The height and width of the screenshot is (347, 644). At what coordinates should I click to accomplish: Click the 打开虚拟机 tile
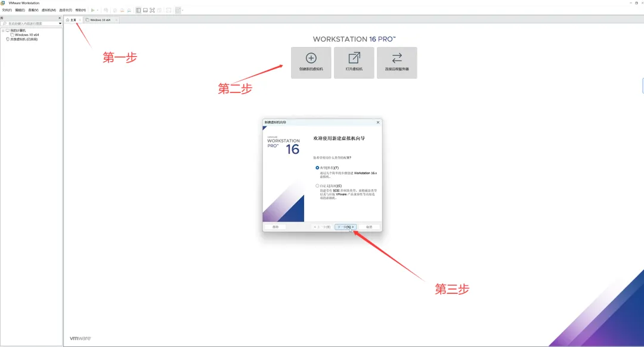[x=354, y=63]
